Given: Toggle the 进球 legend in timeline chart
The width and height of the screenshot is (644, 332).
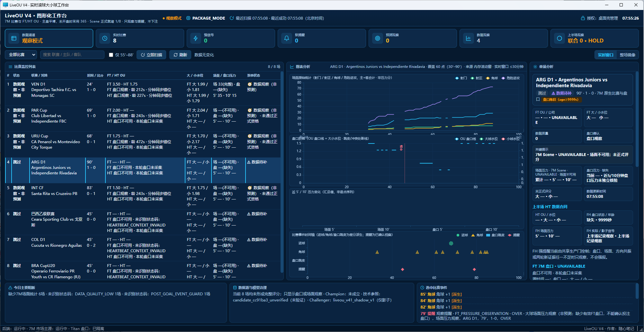Looking at the screenshot, I should [x=462, y=235].
